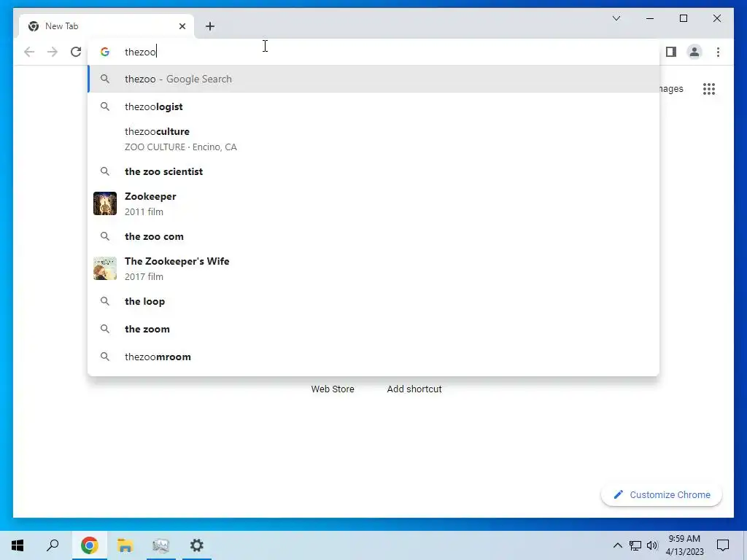
Task: Choose the 'thezooculture' Encino suggestion
Action: click(x=373, y=139)
